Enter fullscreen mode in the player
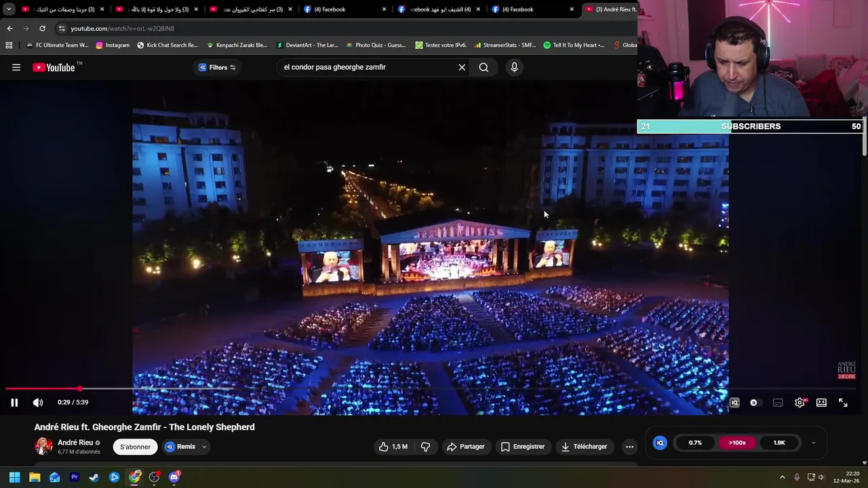868x488 pixels. point(843,403)
